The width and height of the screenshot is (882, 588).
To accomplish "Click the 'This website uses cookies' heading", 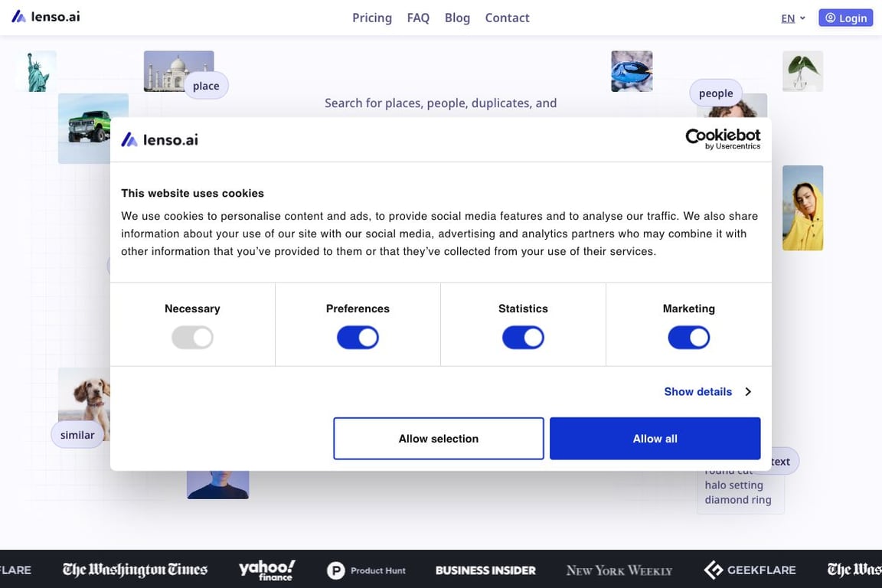I will (x=192, y=193).
